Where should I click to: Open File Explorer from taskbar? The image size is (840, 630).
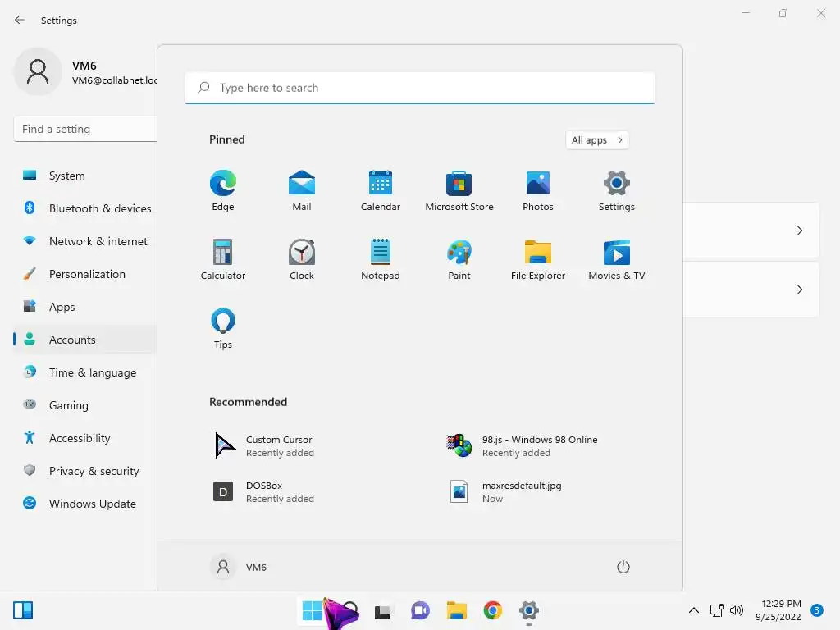pyautogui.click(x=456, y=610)
